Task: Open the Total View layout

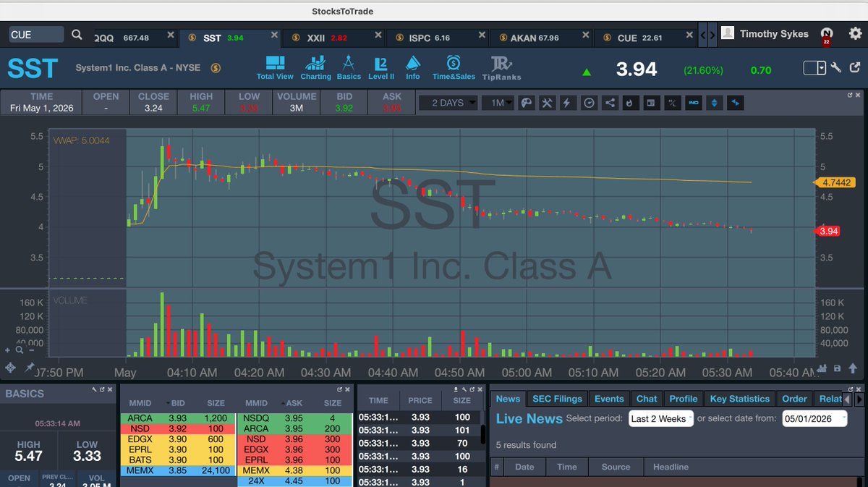Action: 275,67
